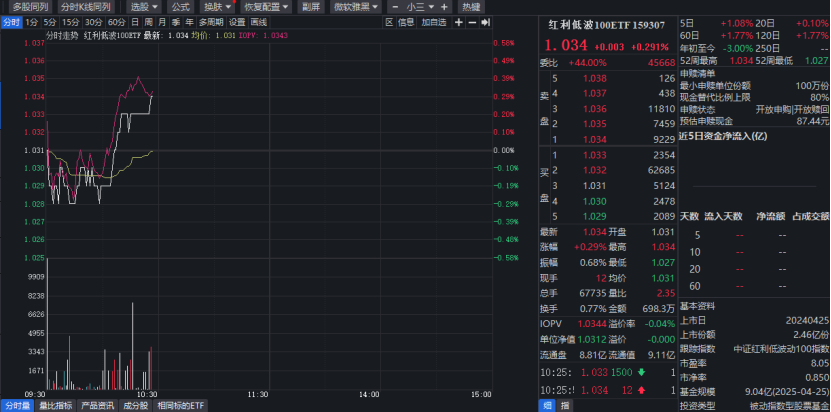Expand the 换肤 skin dropdown
This screenshot has height=412, width=831.
tap(218, 7)
